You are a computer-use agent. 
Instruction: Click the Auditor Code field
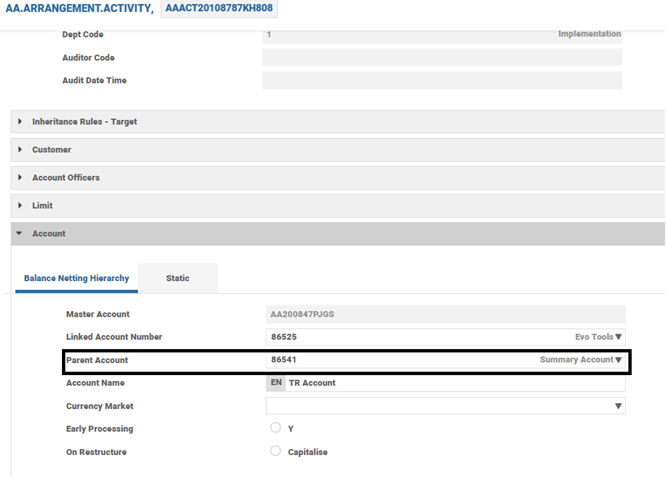click(442, 58)
